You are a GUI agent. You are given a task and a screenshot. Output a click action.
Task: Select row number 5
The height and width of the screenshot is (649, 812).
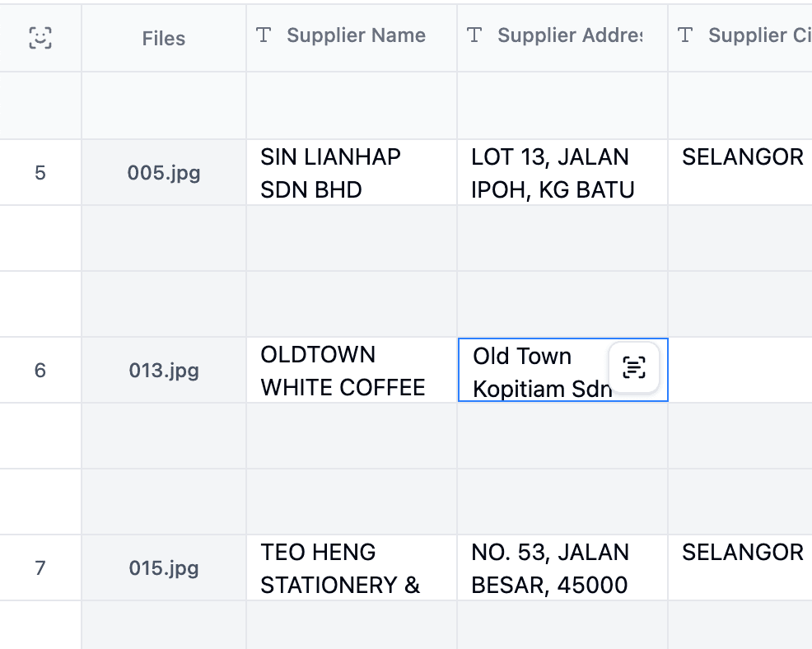click(40, 172)
